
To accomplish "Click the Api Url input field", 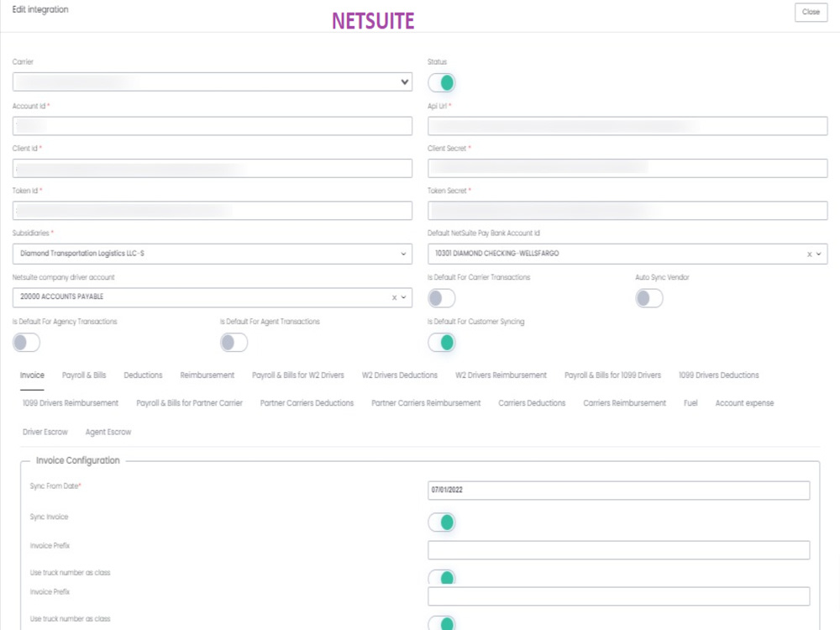I will [627, 126].
